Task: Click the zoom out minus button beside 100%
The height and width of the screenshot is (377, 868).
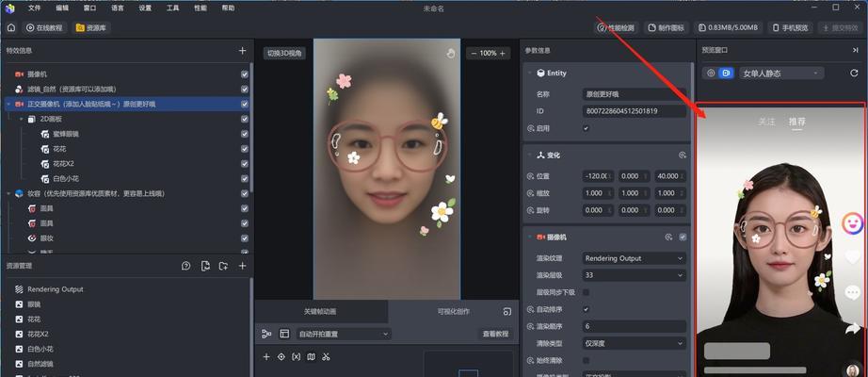Action: [473, 53]
